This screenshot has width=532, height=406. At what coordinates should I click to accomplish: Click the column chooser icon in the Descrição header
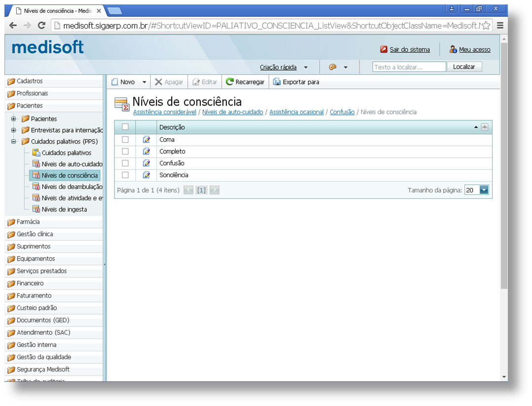485,127
